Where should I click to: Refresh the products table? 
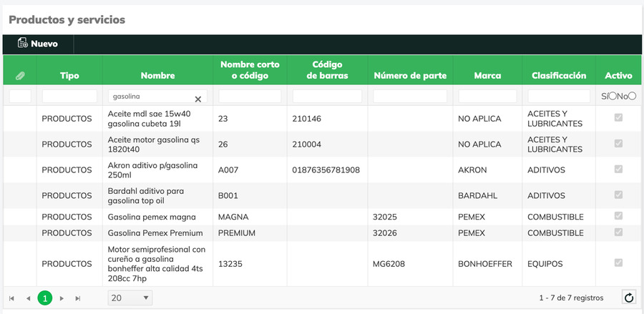tap(628, 298)
